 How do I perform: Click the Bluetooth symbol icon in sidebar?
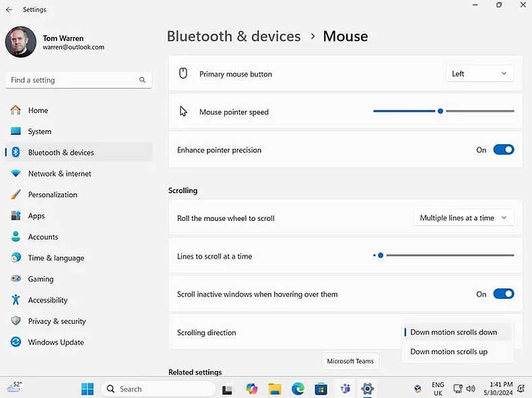(x=15, y=152)
